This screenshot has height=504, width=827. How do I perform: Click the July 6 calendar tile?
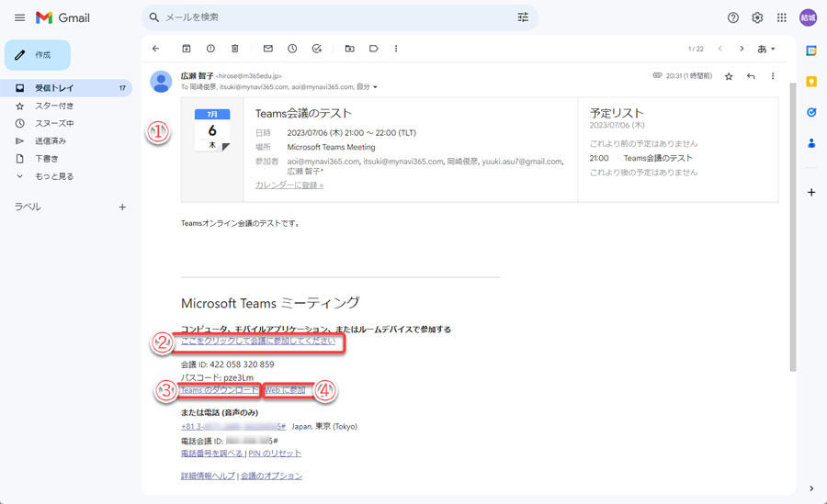pos(212,130)
